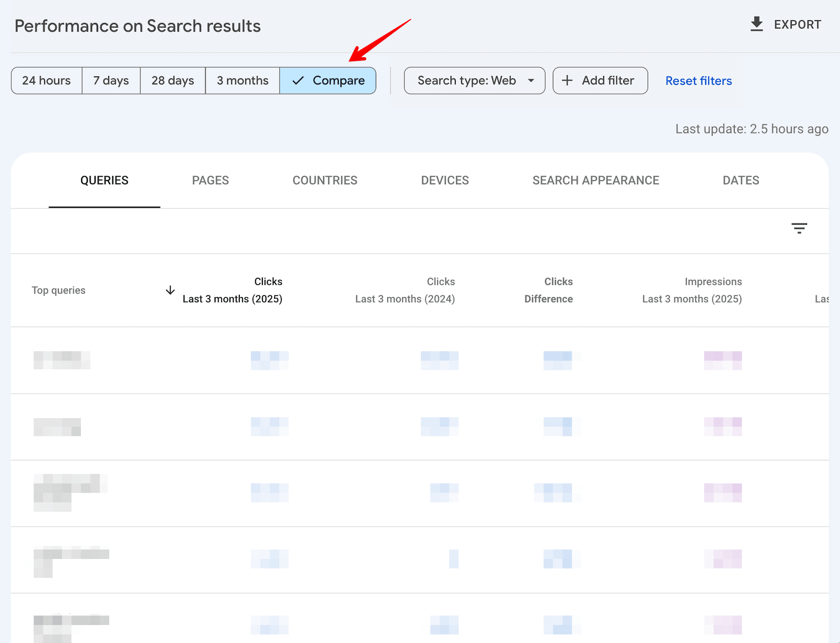Switch to the 28 days range

click(x=172, y=80)
